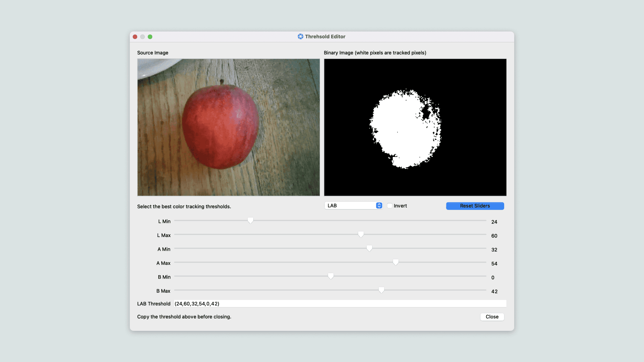Click the red close window button

[135, 37]
